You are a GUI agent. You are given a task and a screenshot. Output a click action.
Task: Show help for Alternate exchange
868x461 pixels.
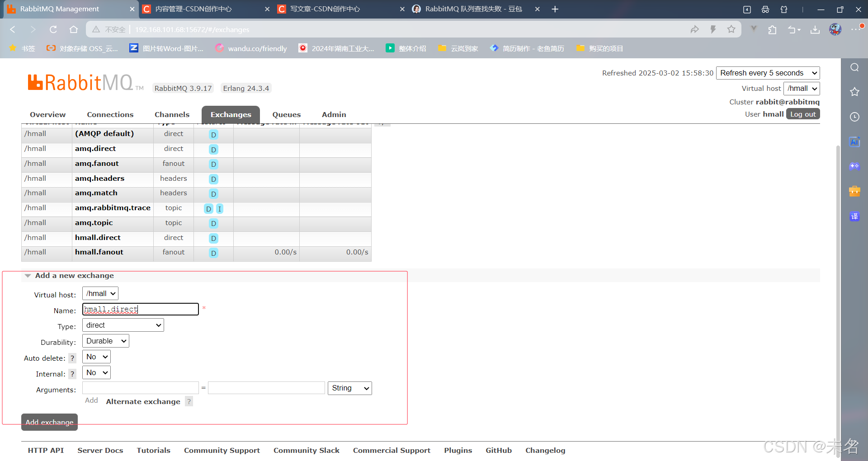tap(189, 401)
